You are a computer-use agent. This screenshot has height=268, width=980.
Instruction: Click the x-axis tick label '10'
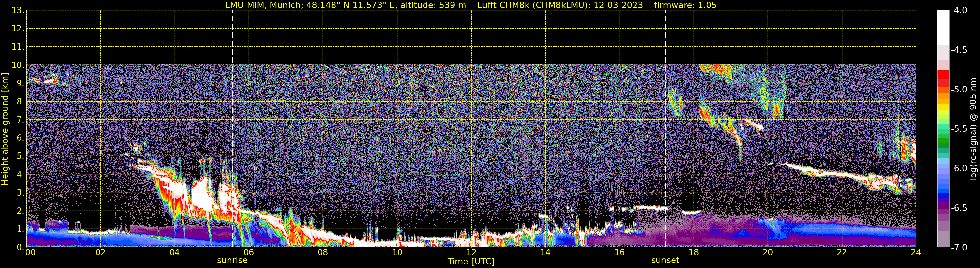[x=397, y=253]
